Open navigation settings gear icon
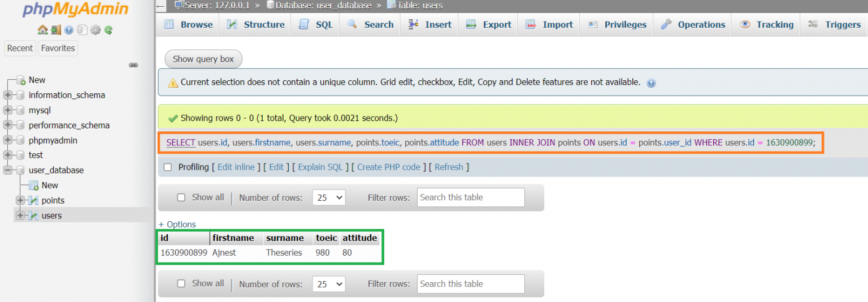 [x=95, y=30]
